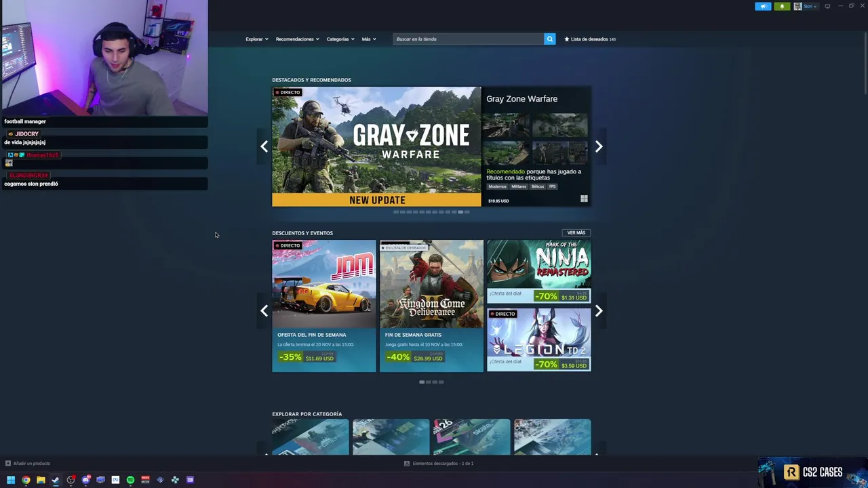Open Kingdom Come Deliverance free weekend card
The image size is (868, 488).
tap(431, 306)
